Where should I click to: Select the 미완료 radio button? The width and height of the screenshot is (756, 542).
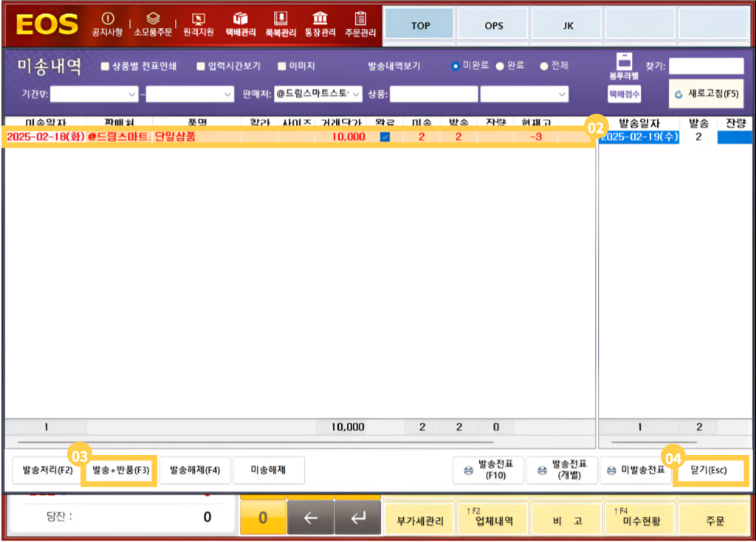455,66
